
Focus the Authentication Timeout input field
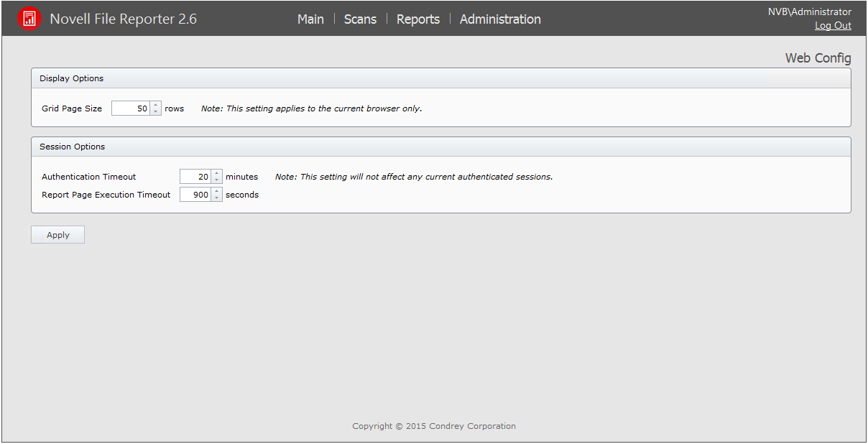pyautogui.click(x=195, y=177)
